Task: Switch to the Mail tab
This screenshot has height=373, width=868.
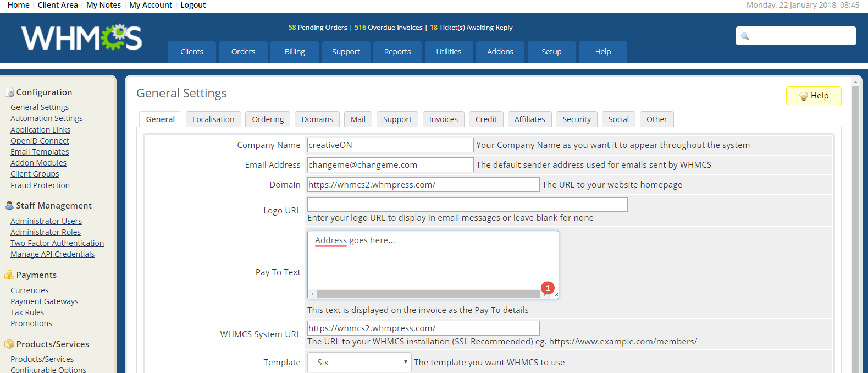Action: click(x=358, y=119)
